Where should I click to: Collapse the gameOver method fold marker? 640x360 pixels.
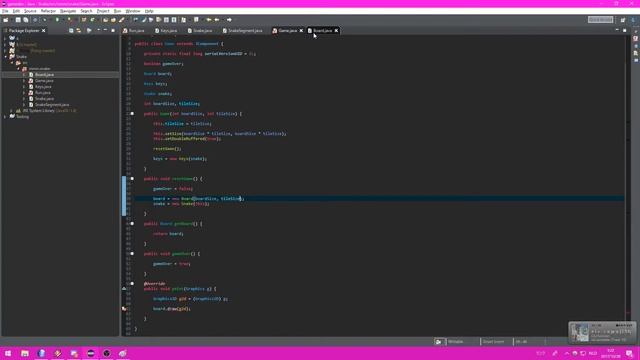pos(132,253)
